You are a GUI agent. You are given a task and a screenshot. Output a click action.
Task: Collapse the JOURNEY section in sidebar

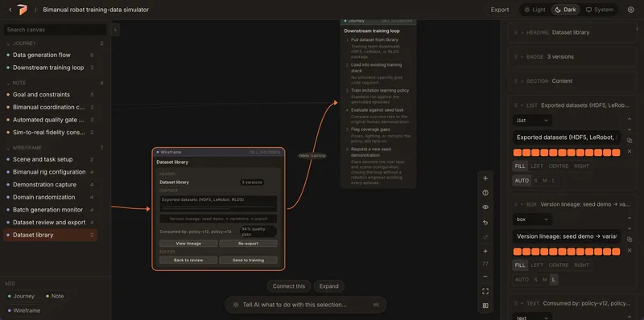tap(8, 43)
